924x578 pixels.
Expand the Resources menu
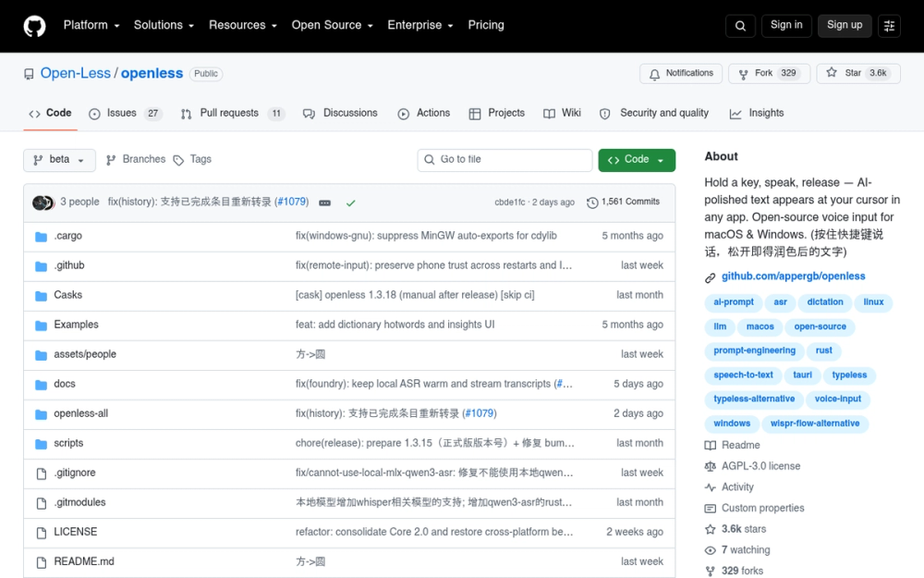pos(243,25)
